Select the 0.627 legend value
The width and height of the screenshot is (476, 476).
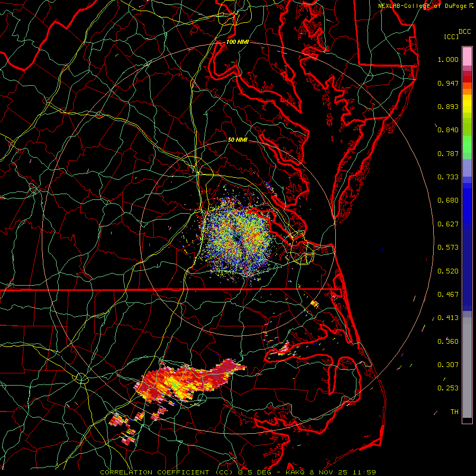pos(448,224)
